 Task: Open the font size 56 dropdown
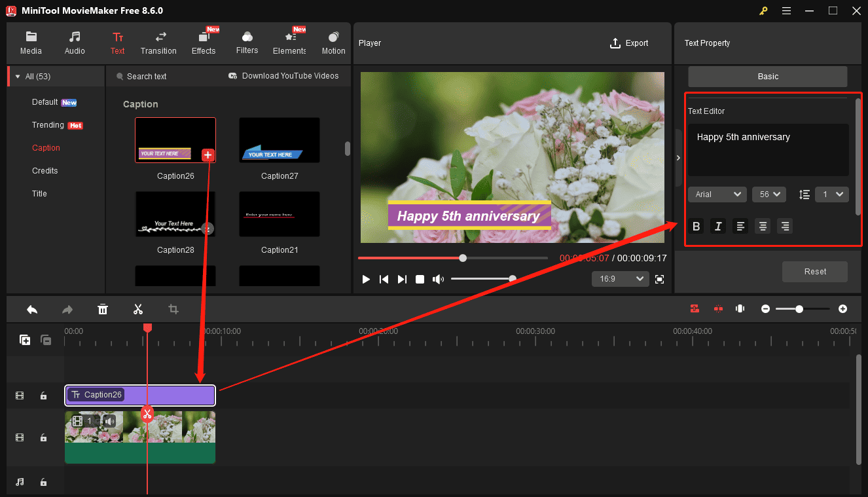[x=769, y=194]
